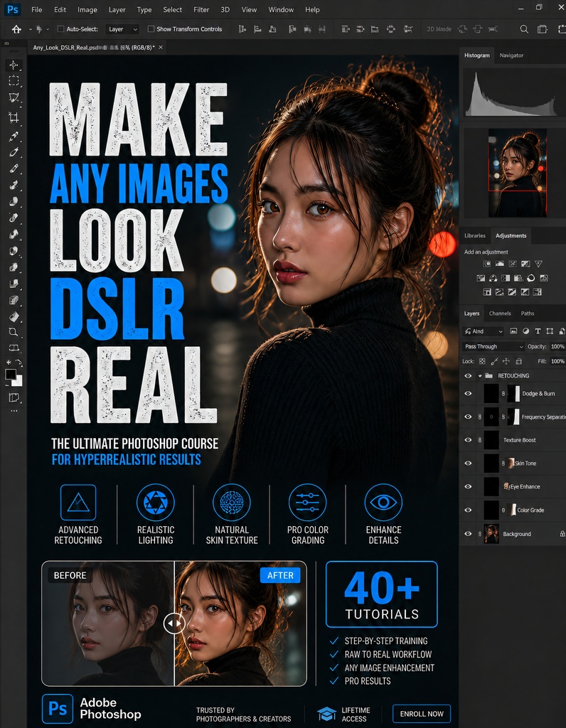Open the File menu
Screen dimensions: 566x728
37,9
